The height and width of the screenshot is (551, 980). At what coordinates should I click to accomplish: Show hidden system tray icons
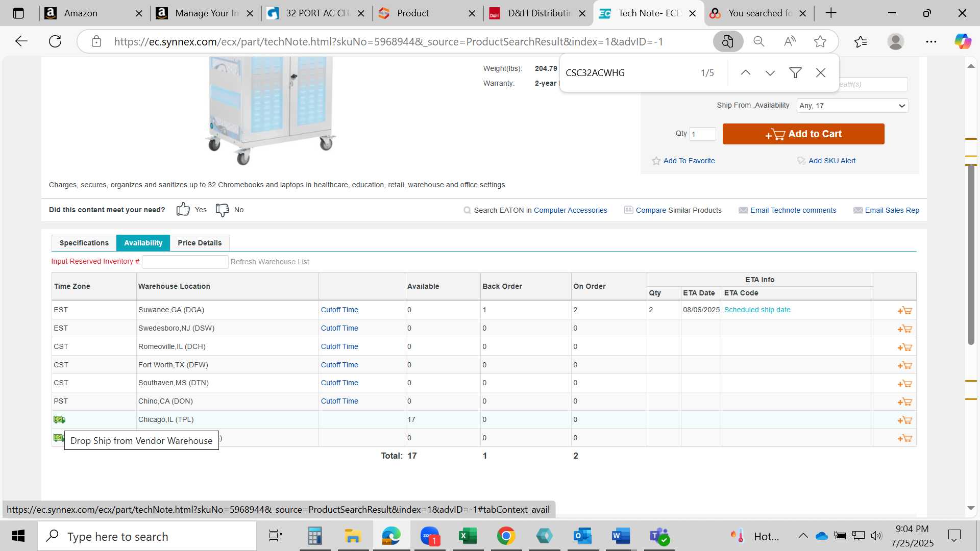coord(803,536)
